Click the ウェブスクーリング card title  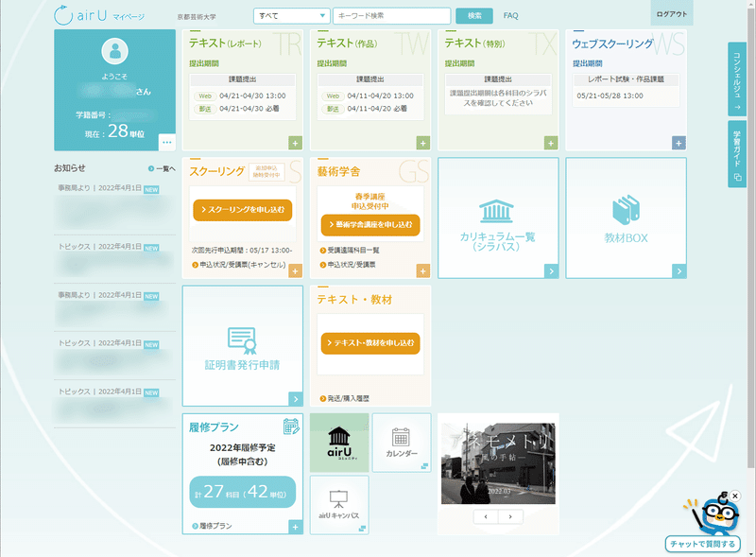612,44
